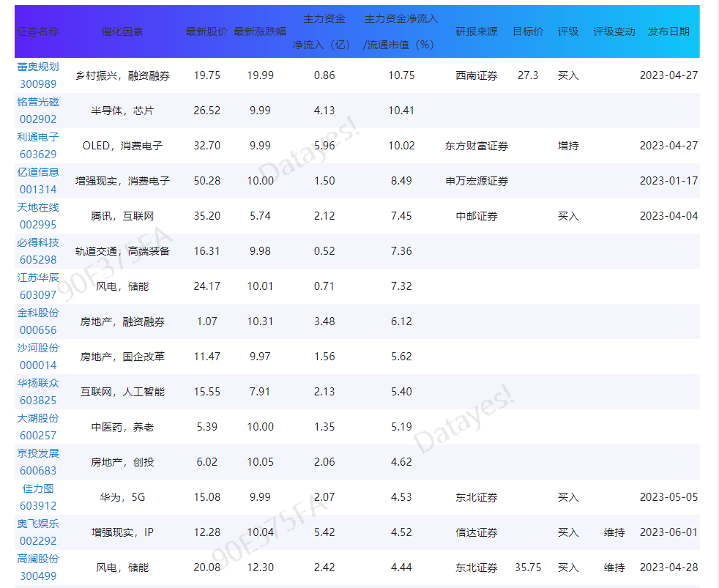Open the 蕾奥规划 300989 stock link
This screenshot has width=719, height=588.
[38, 75]
